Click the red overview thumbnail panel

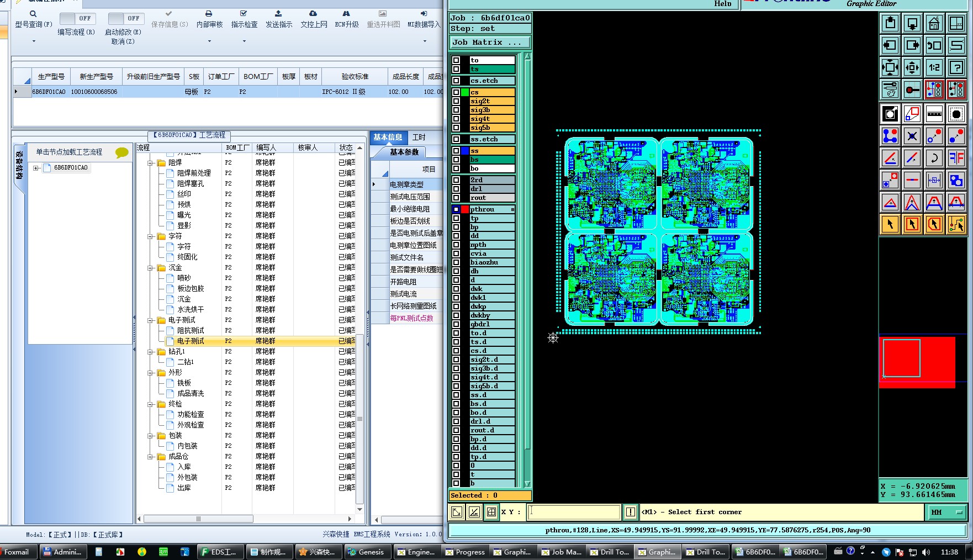(x=917, y=362)
